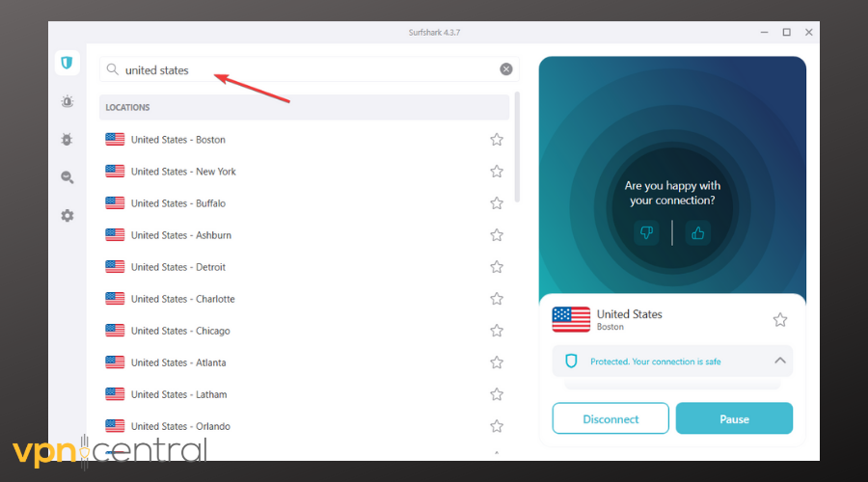Click the LOCATIONS section header
868x482 pixels.
pyautogui.click(x=304, y=107)
